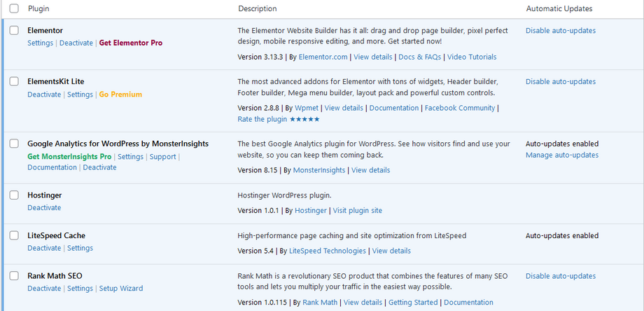644x311 pixels.
Task: Open LiteSpeed Cache Settings
Action: [x=80, y=248]
